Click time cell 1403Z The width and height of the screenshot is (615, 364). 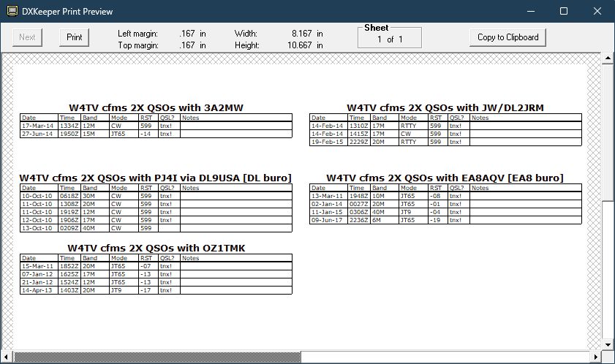69,291
